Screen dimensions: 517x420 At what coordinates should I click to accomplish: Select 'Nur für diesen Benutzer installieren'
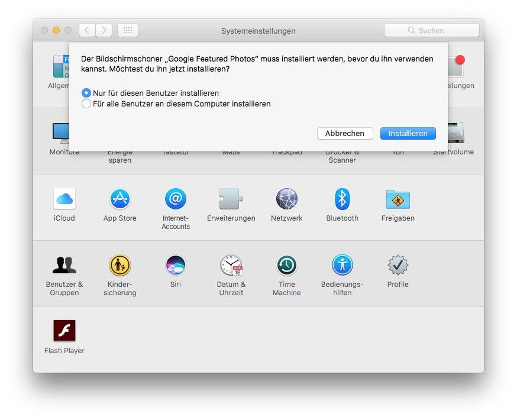pyautogui.click(x=86, y=93)
